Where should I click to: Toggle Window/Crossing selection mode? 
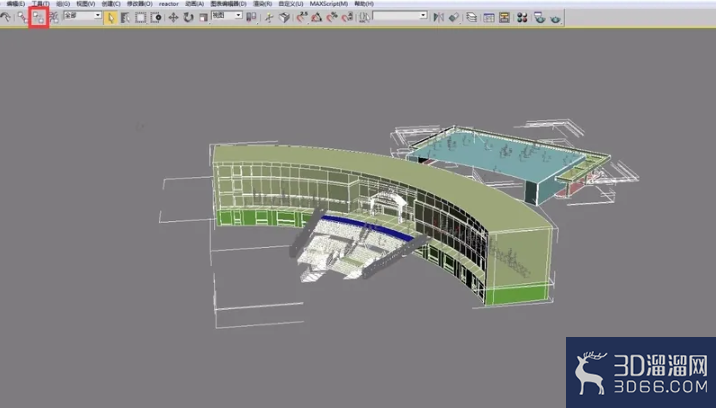point(156,17)
